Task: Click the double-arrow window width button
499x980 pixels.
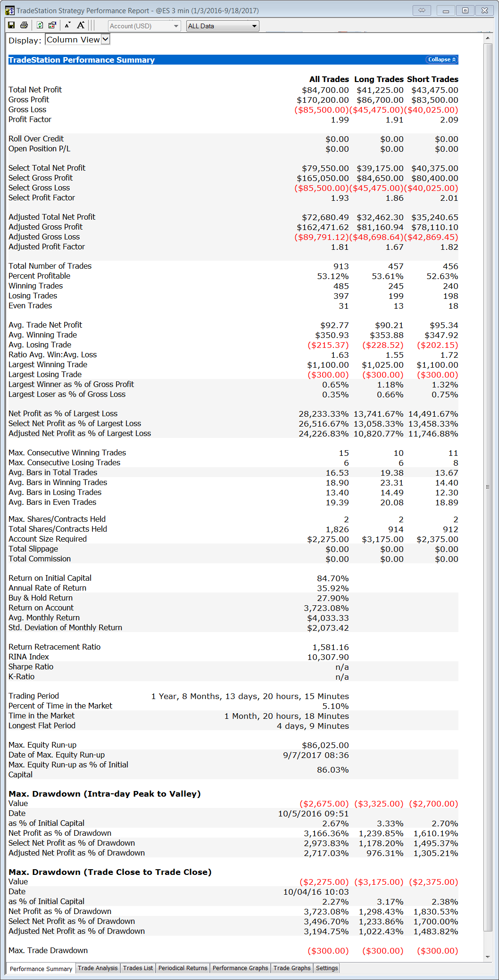Action: (x=422, y=10)
